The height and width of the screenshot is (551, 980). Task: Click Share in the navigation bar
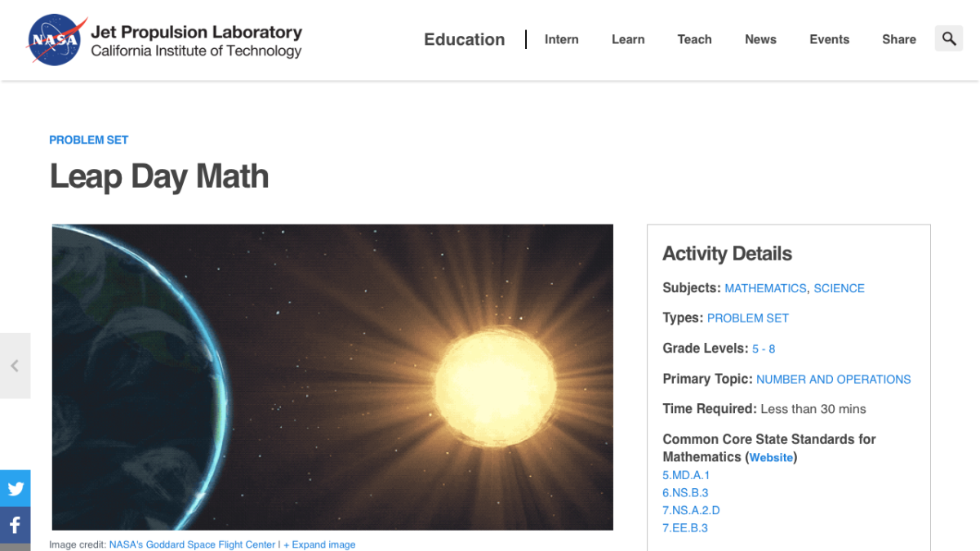pyautogui.click(x=898, y=39)
